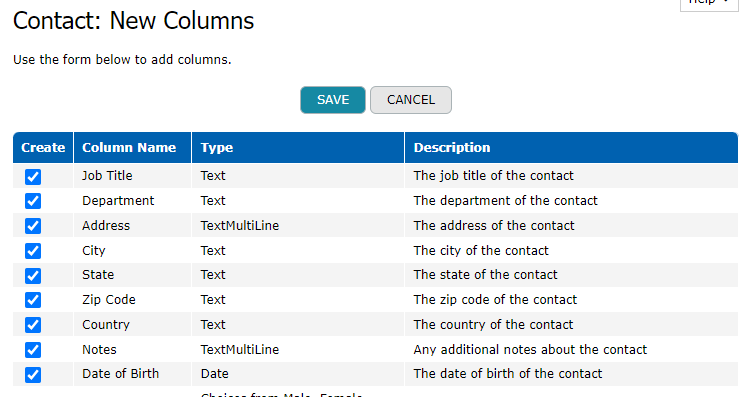Screen dimensions: 750x397
Task: Disable the State column checkbox
Action: [x=33, y=276]
